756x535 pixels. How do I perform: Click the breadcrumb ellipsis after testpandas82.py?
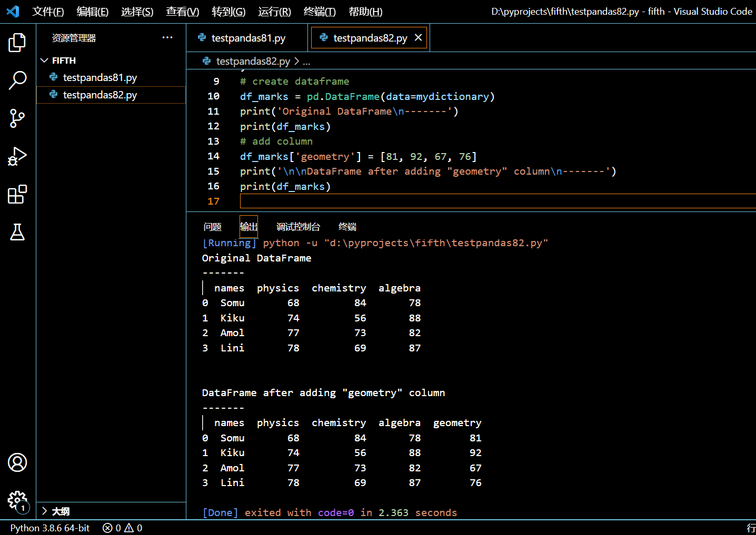click(306, 62)
